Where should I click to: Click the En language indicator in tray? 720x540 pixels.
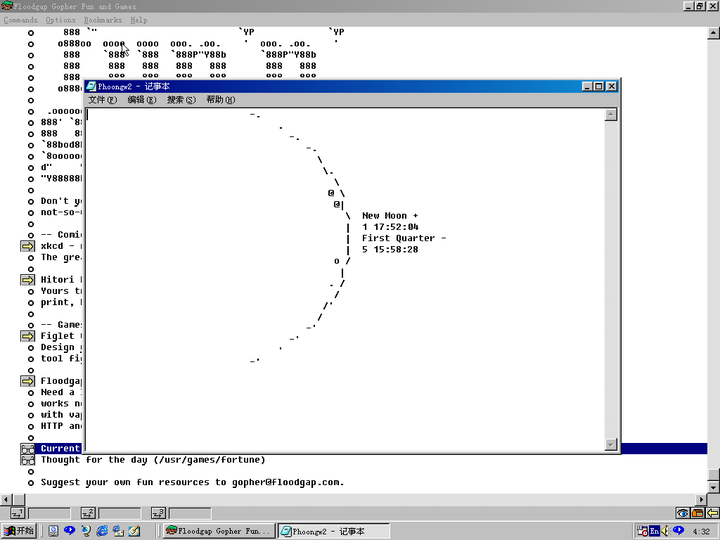[655, 530]
